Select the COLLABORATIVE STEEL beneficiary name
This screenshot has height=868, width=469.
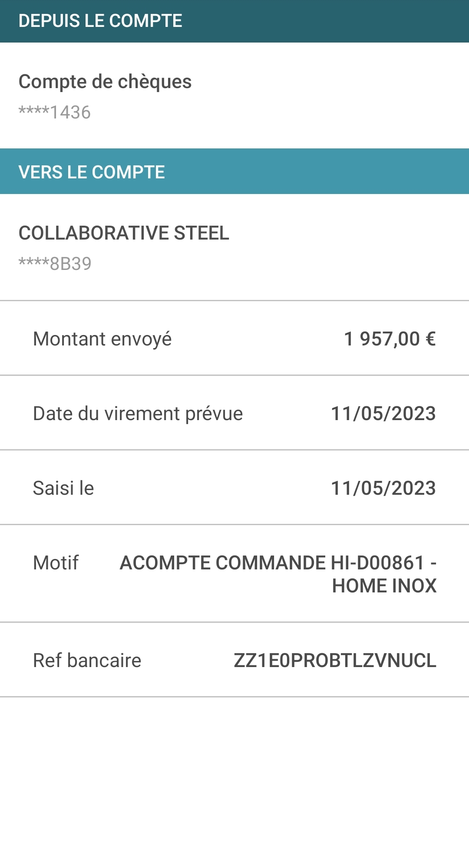124,233
